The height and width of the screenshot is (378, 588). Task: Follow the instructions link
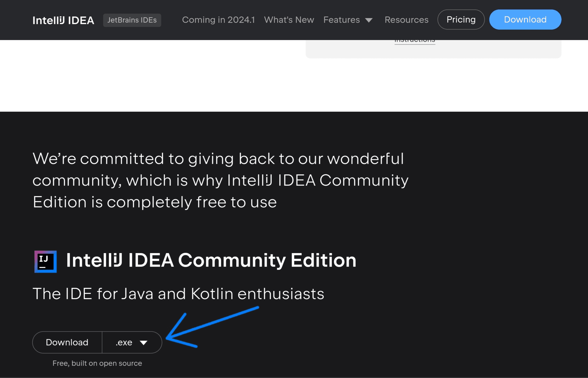coord(415,41)
